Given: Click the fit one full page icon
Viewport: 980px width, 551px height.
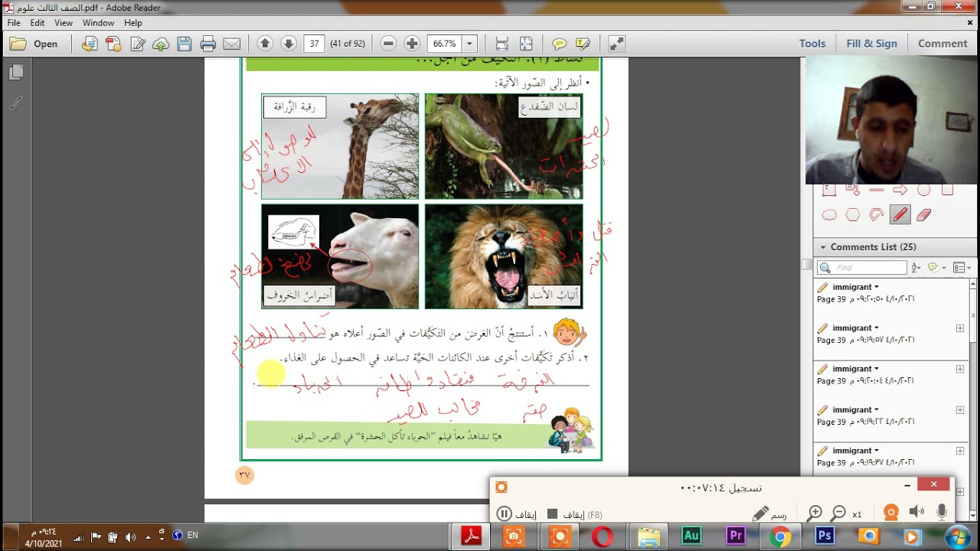Looking at the screenshot, I should click(526, 44).
